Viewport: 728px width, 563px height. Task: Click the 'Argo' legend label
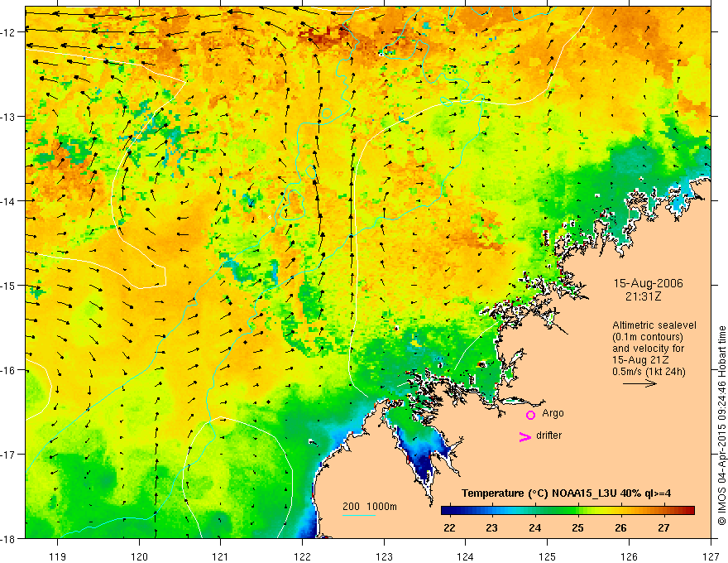click(x=553, y=413)
